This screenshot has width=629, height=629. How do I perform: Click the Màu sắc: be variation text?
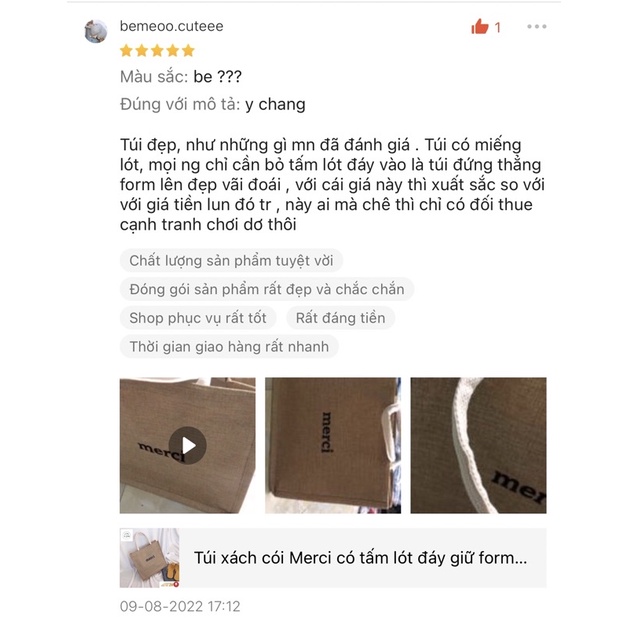point(181,77)
